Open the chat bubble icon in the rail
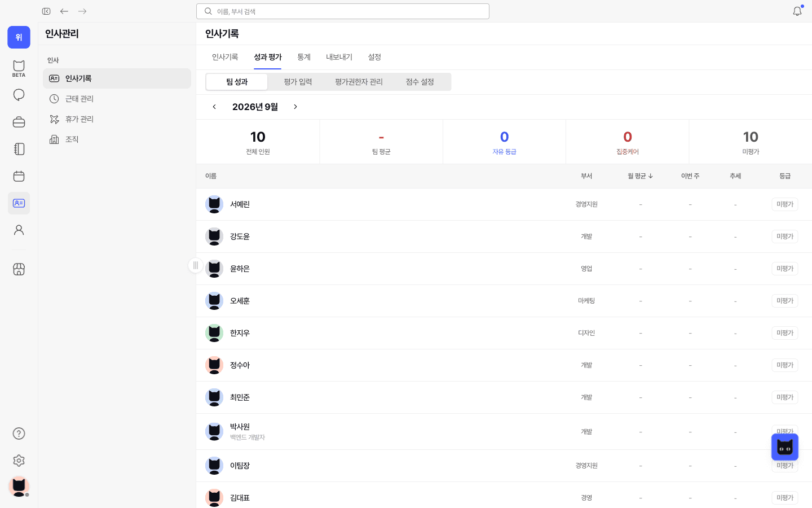812x508 pixels. [19, 95]
